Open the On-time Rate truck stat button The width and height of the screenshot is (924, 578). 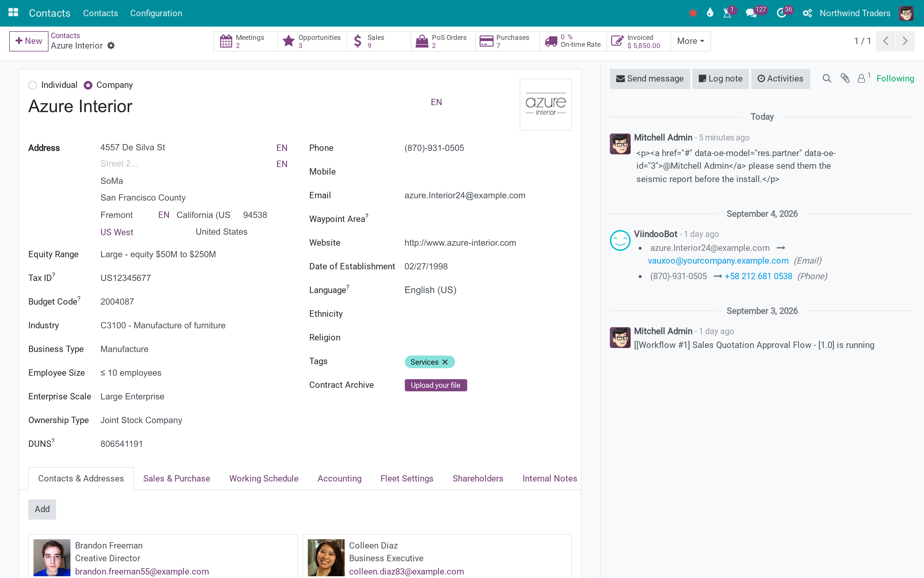click(x=573, y=41)
